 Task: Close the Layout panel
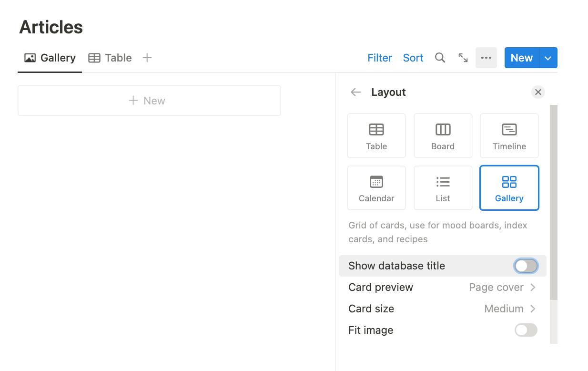click(538, 92)
